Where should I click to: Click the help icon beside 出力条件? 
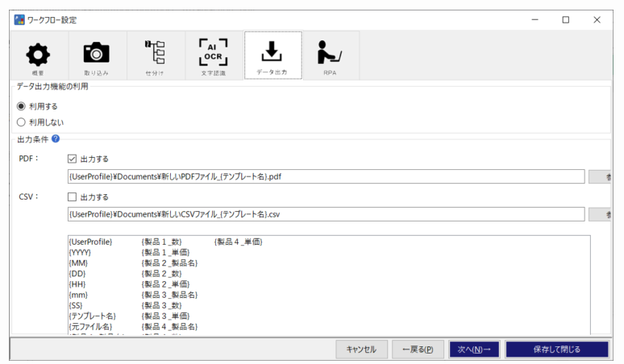(56, 139)
